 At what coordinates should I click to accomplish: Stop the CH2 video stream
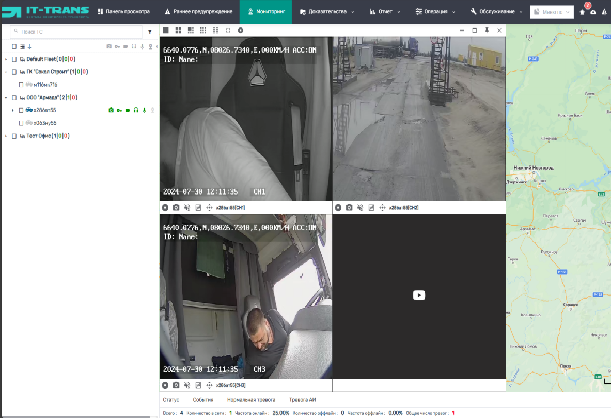338,208
